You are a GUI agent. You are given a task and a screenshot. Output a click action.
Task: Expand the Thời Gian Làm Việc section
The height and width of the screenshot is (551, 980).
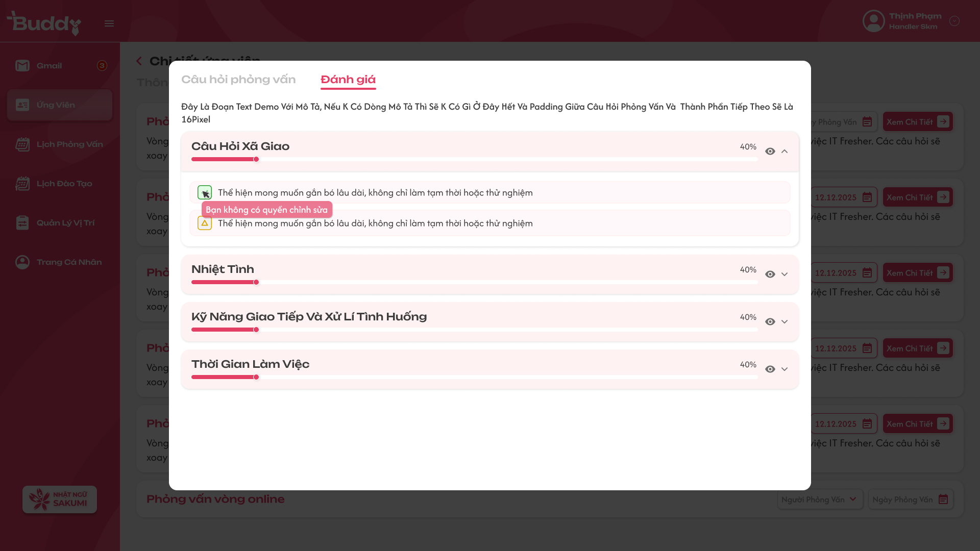coord(785,369)
